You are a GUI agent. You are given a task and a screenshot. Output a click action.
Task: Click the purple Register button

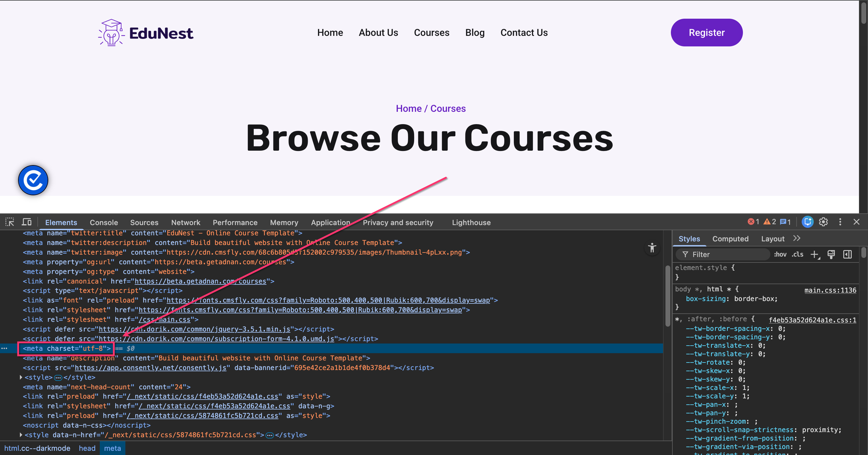(x=706, y=33)
